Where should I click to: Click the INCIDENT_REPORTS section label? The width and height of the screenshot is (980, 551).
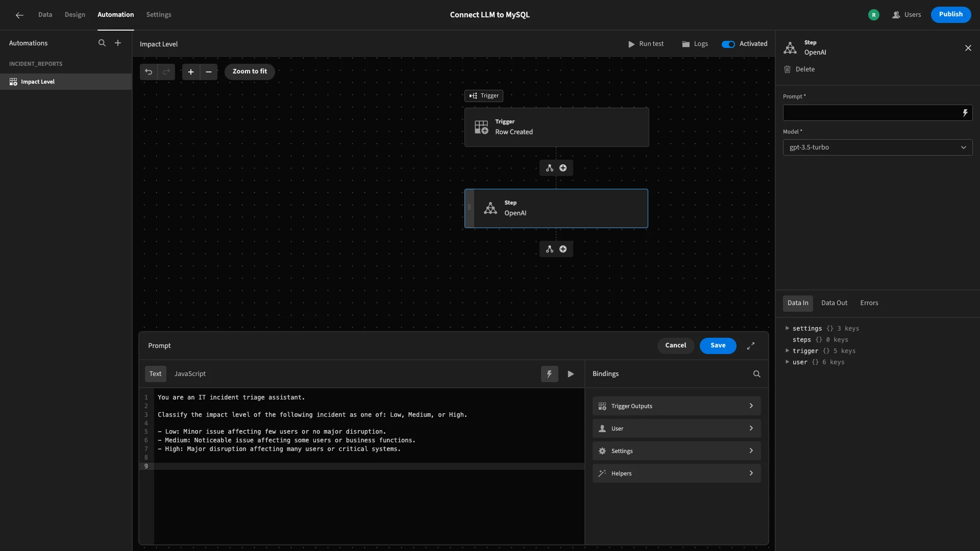pyautogui.click(x=36, y=64)
